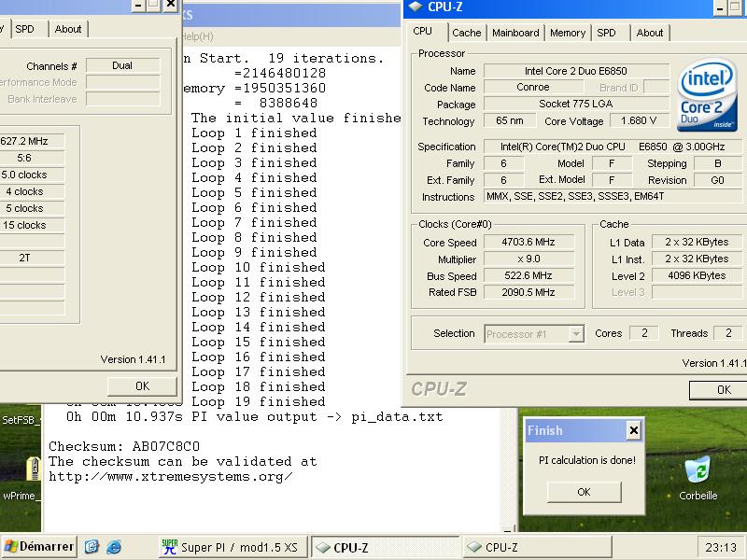Click the Channels # Dual value
The image size is (747, 560).
pos(122,65)
